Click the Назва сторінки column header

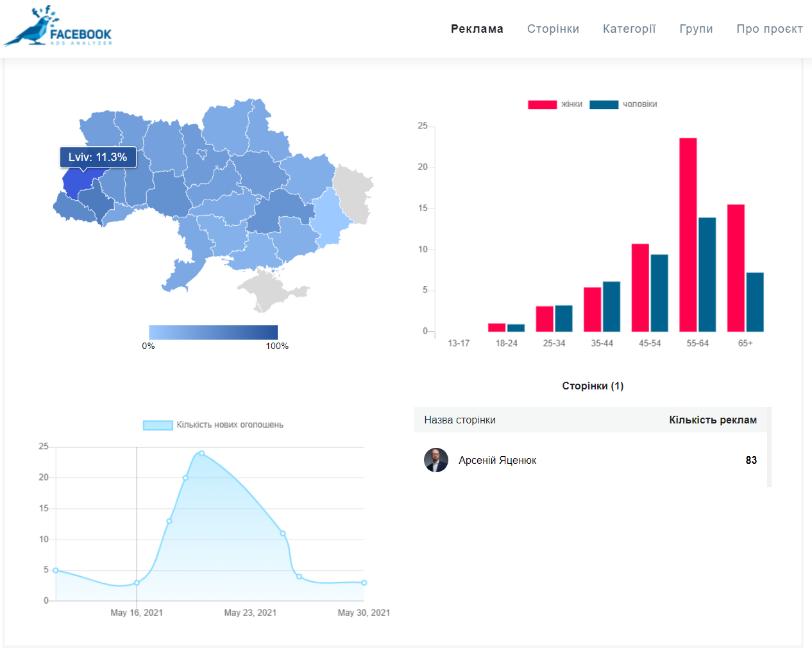[460, 420]
